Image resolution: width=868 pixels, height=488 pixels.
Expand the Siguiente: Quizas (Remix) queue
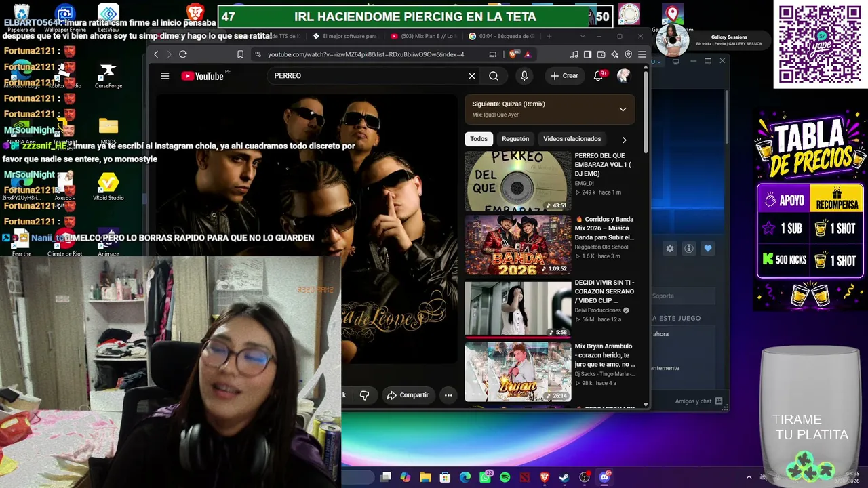pyautogui.click(x=623, y=109)
